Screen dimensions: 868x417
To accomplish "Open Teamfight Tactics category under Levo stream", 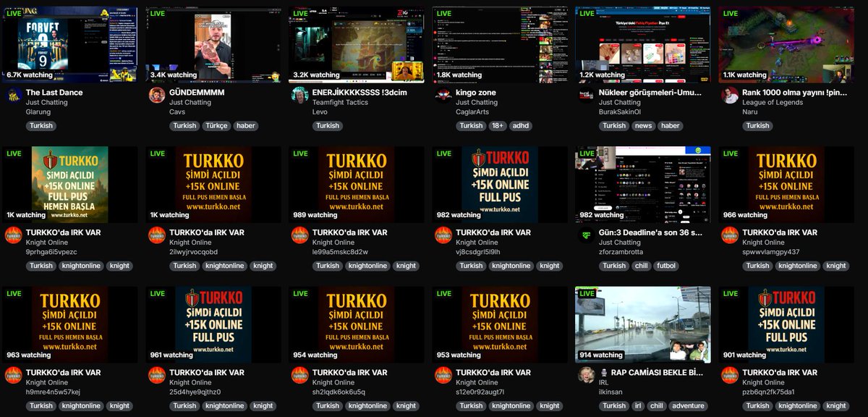I will [340, 103].
